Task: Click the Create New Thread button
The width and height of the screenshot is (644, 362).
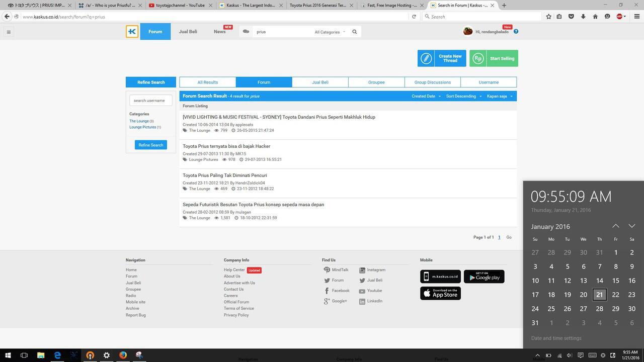Action: [442, 58]
